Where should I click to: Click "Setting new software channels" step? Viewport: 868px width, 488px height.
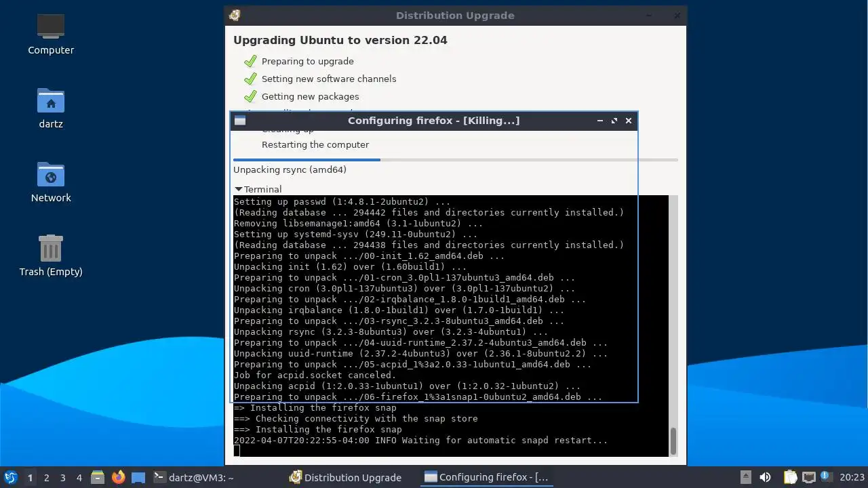point(329,79)
